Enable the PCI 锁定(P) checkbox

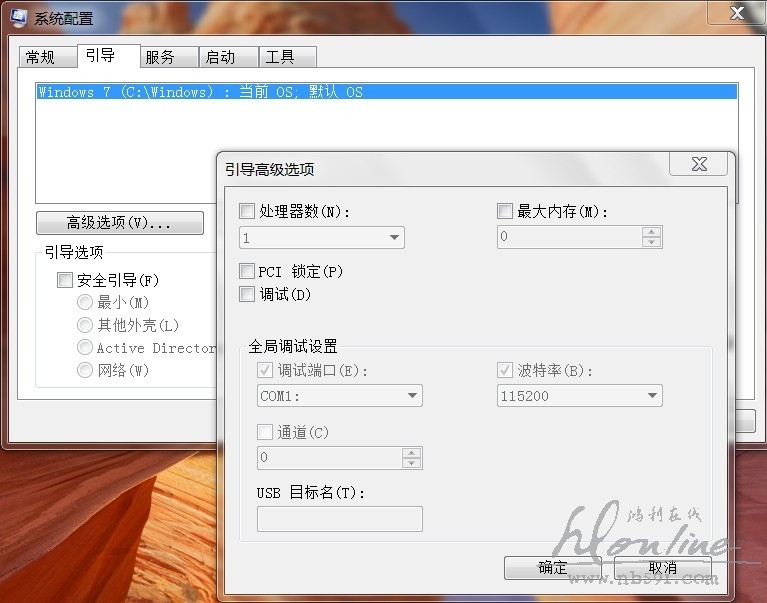(247, 271)
